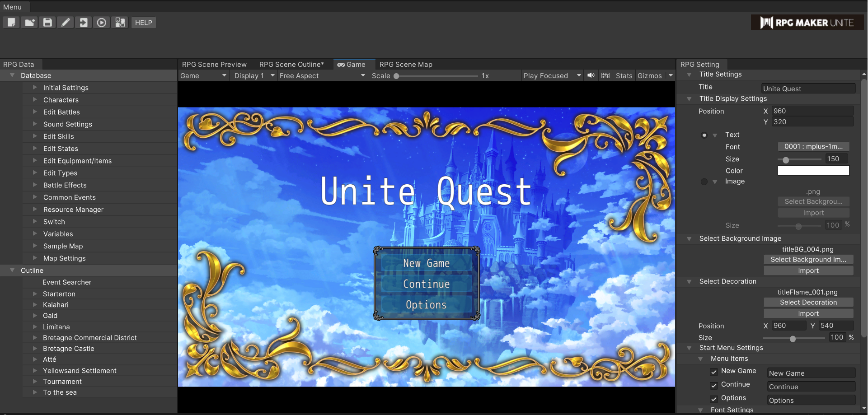Click the Title text field Unite Quest
The width and height of the screenshot is (868, 415).
[x=808, y=89]
